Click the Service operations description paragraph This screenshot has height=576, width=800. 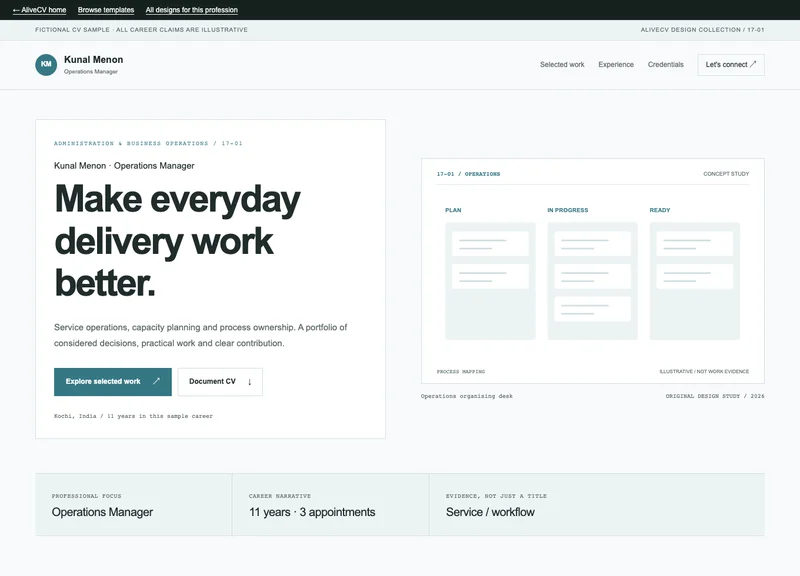tap(201, 335)
